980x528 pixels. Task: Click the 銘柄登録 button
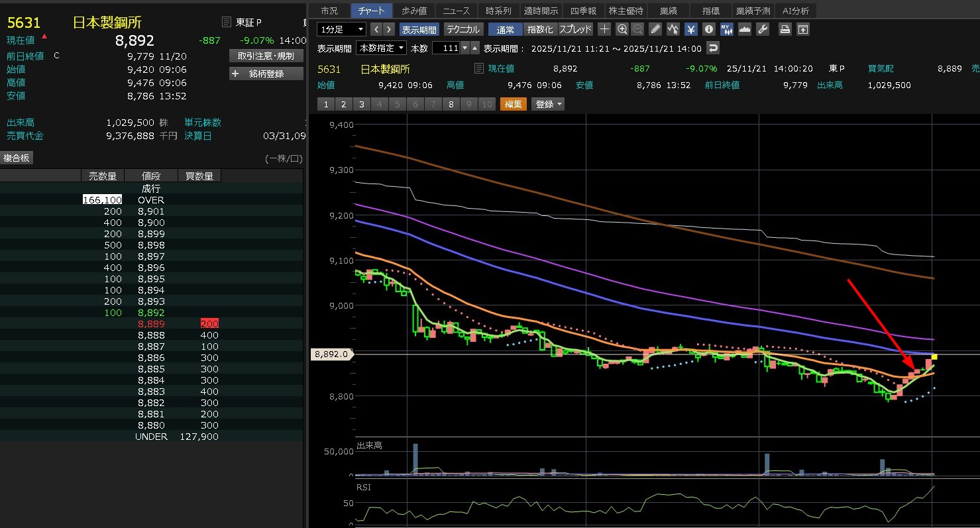click(x=266, y=74)
